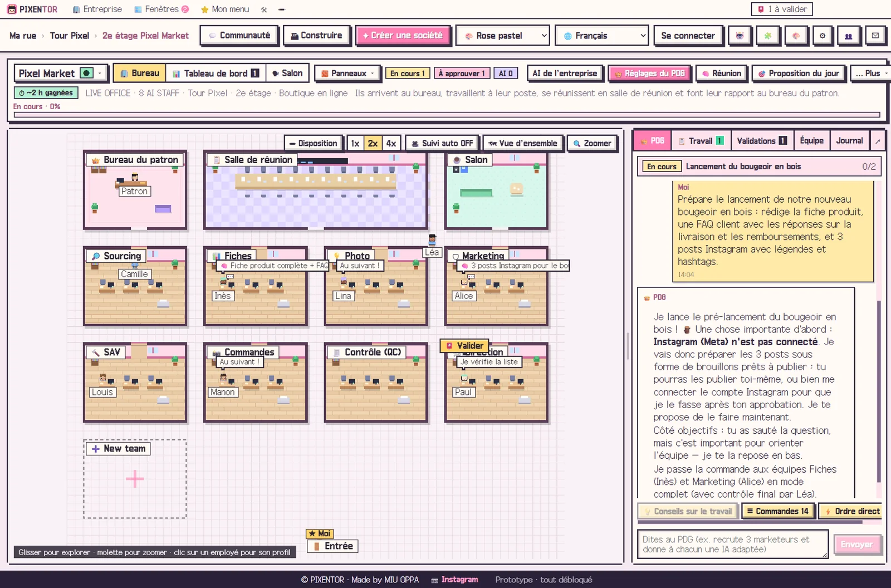This screenshot has height=588, width=891.
Task: Focus the Dites au PDG message field
Action: [x=732, y=544]
